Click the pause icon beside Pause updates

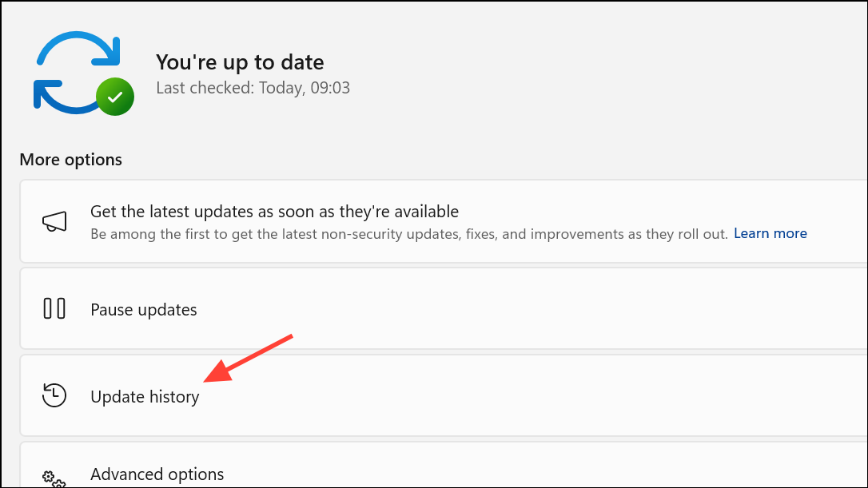point(54,309)
